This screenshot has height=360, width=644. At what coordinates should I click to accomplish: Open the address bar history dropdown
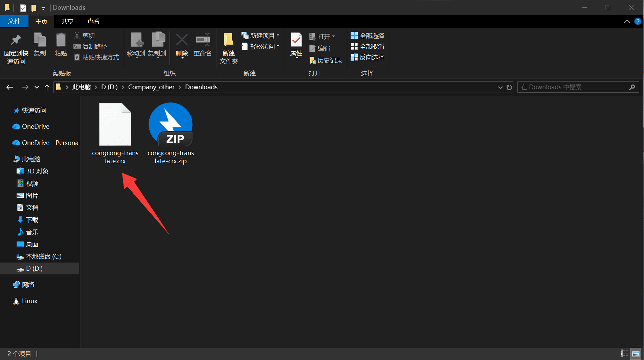500,87
